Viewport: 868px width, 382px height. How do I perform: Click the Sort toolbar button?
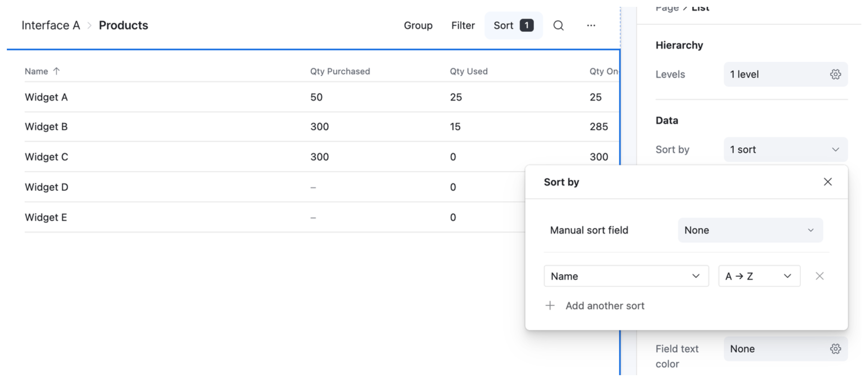click(513, 26)
